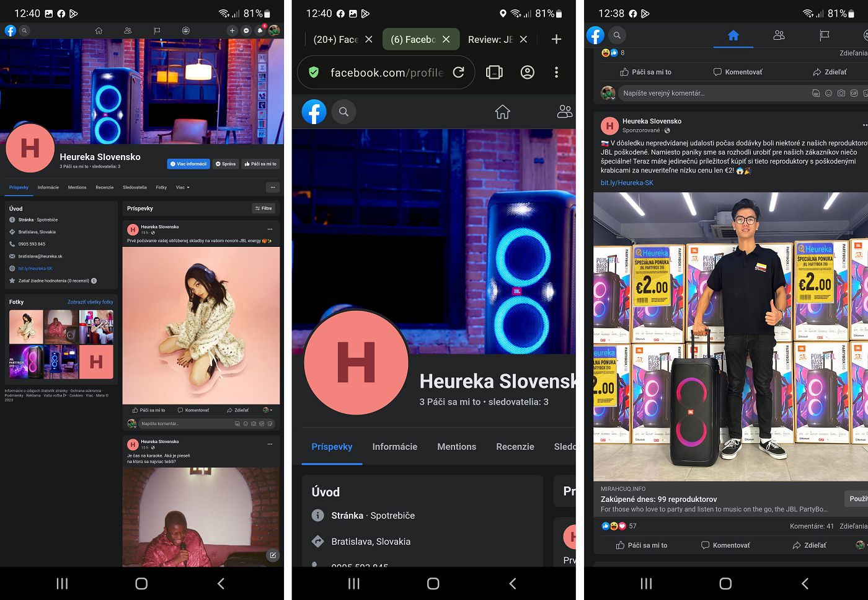Open Messenger icon beside the notifications bell
Screen dimensions: 868x600
pos(246,30)
